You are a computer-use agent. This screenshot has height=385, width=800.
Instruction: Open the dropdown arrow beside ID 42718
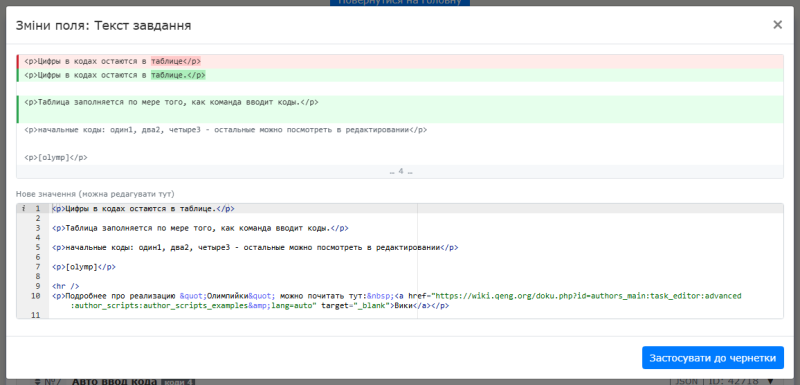pyautogui.click(x=769, y=381)
